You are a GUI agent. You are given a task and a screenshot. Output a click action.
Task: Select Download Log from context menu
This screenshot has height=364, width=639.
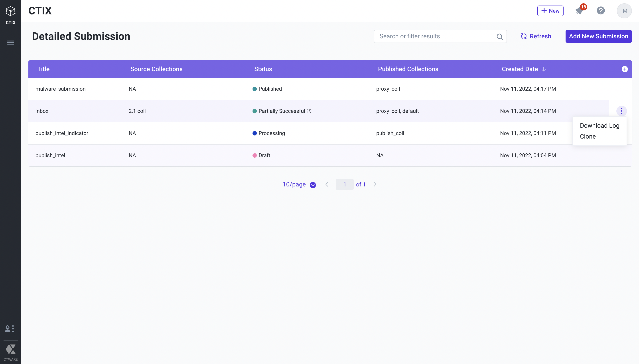600,125
